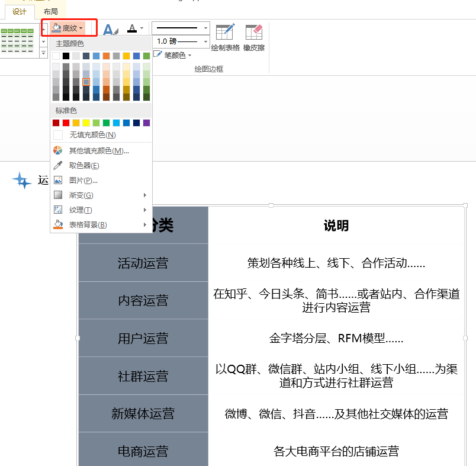The width and height of the screenshot is (476, 466).
Task: Click the picture fill icon
Action: click(57, 180)
